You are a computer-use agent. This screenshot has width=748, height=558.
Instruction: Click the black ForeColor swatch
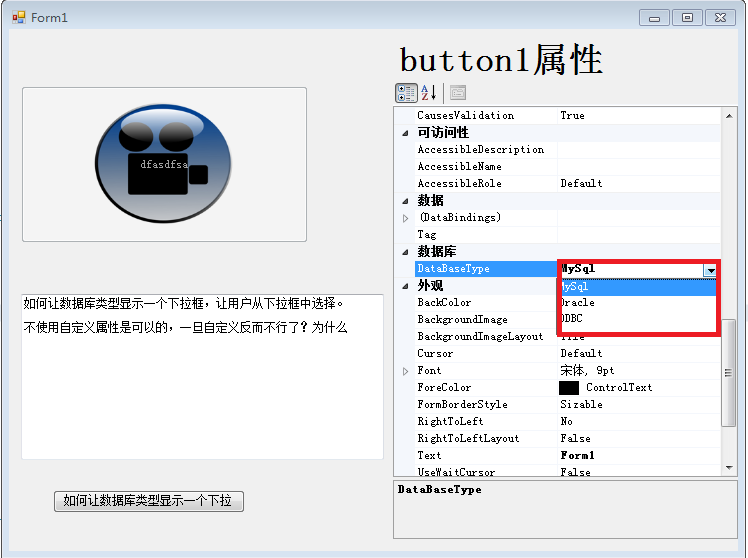coord(569,388)
